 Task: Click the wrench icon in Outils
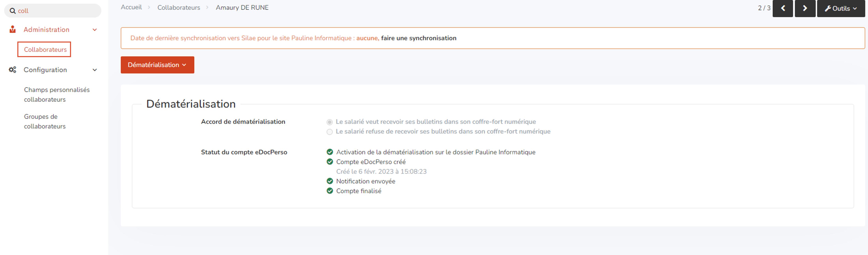coord(828,8)
